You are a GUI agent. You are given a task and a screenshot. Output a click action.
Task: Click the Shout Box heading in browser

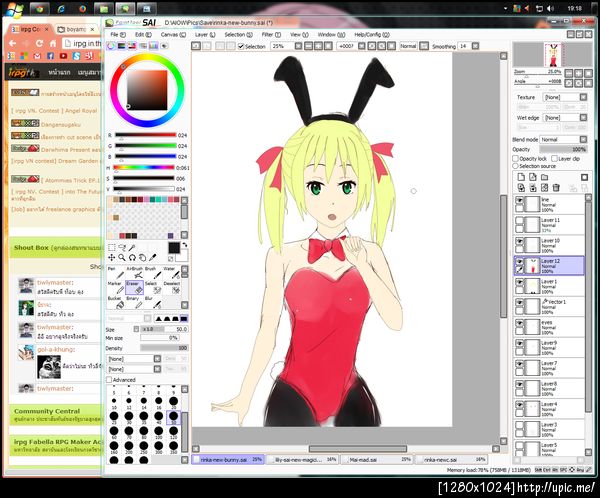click(31, 248)
